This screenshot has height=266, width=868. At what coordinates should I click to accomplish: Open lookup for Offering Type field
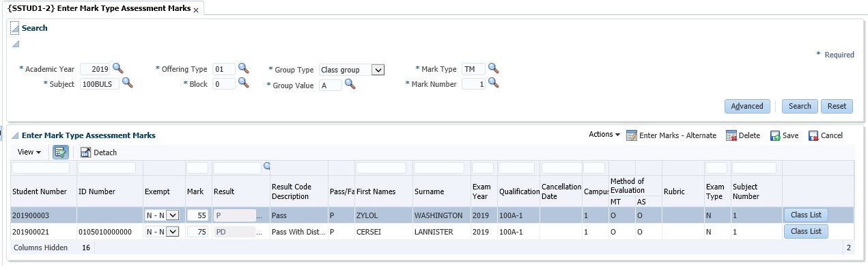pos(243,68)
